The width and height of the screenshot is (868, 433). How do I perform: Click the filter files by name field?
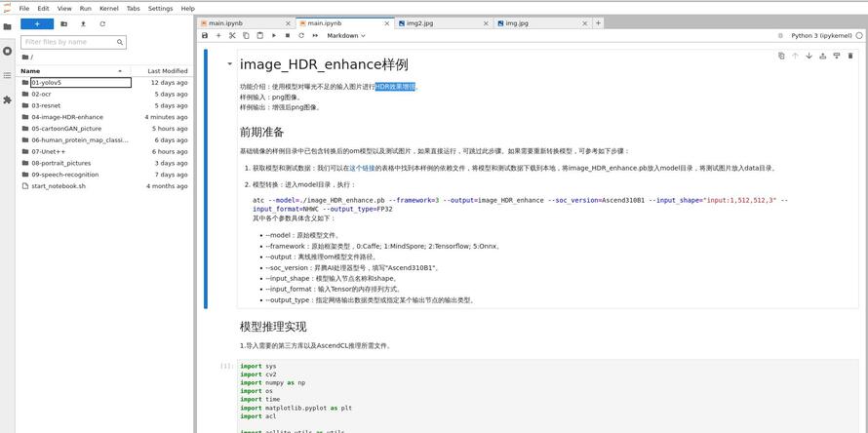pos(73,42)
